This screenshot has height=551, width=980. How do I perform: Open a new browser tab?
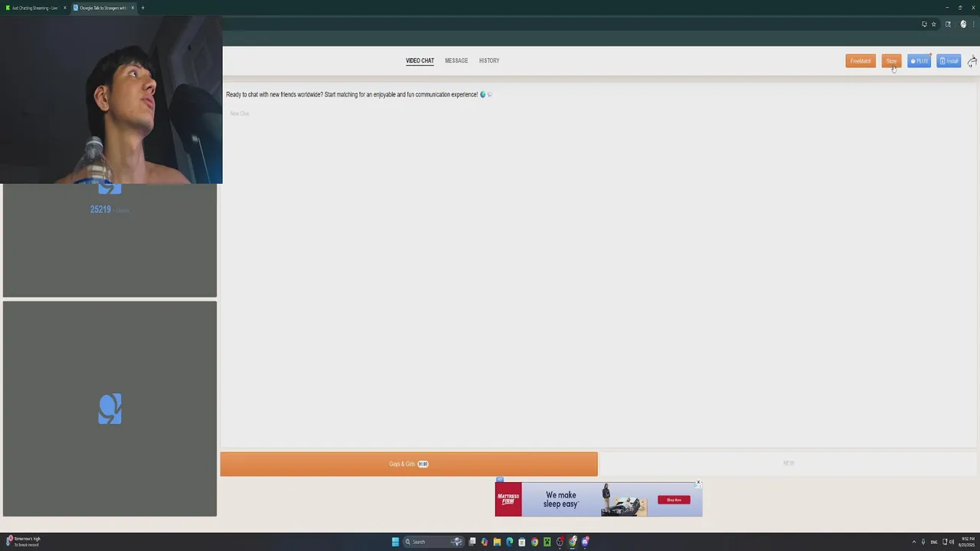tap(142, 8)
